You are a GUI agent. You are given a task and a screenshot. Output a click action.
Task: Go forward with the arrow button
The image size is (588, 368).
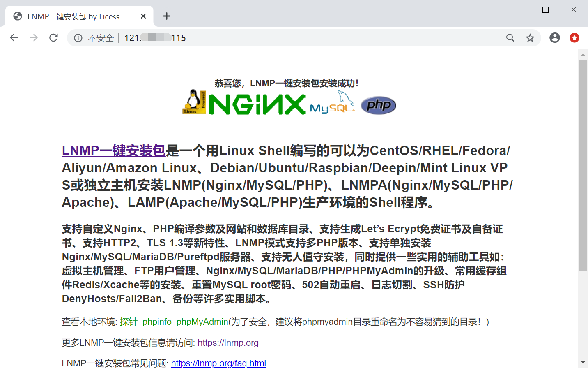(34, 38)
